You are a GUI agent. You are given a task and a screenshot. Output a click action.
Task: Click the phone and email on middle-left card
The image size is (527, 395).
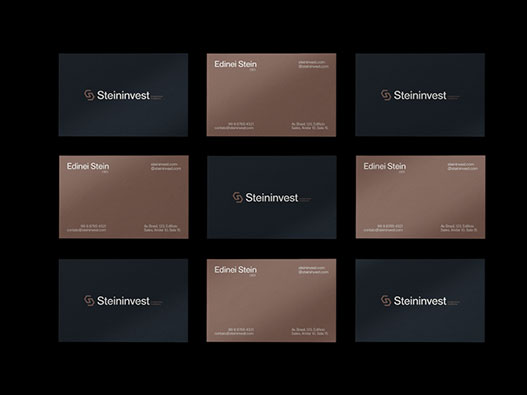pos(86,228)
